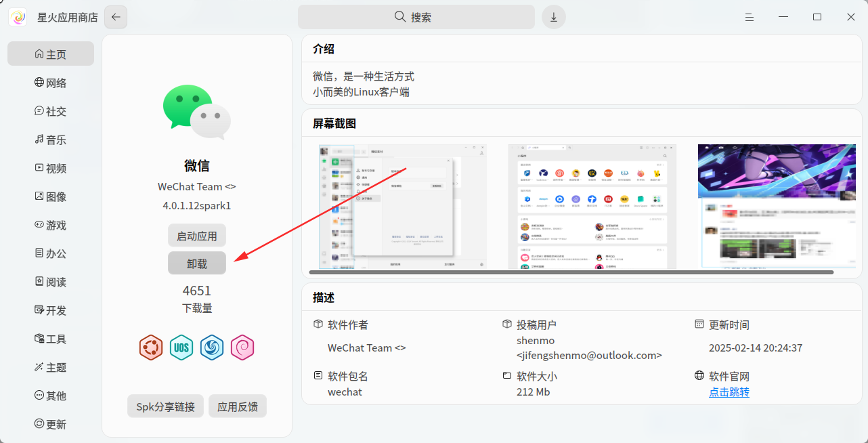
Task: Follow the 点击跳转 website link
Action: 729,392
